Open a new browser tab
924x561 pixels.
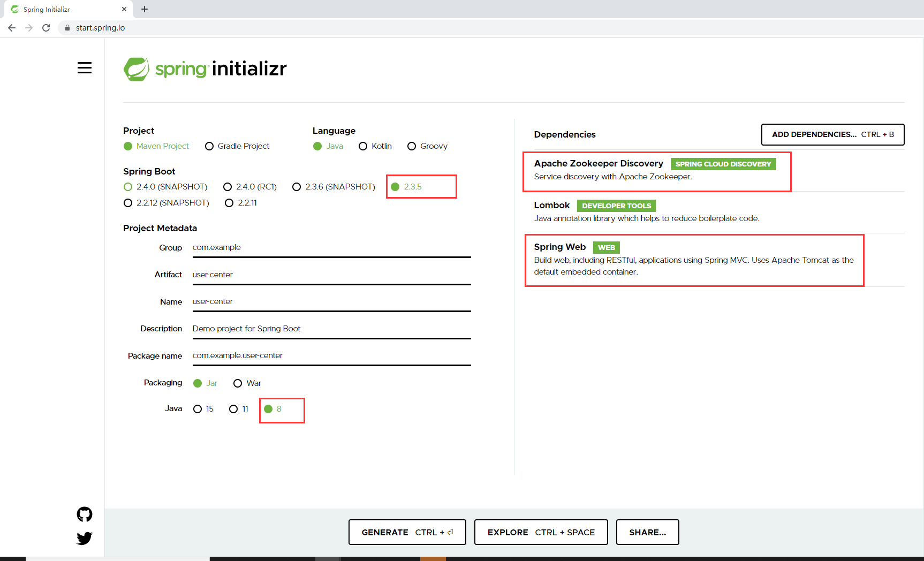coord(145,9)
